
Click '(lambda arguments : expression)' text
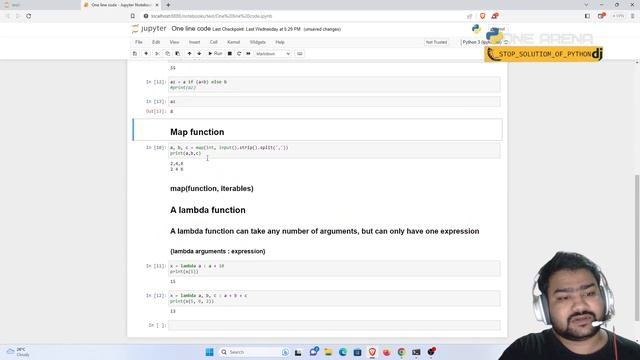tap(218, 251)
